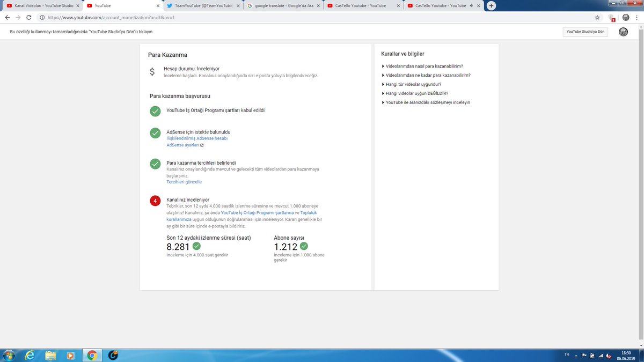The width and height of the screenshot is (644, 362).
Task: Switch to the google translate tab
Action: (x=283, y=5)
